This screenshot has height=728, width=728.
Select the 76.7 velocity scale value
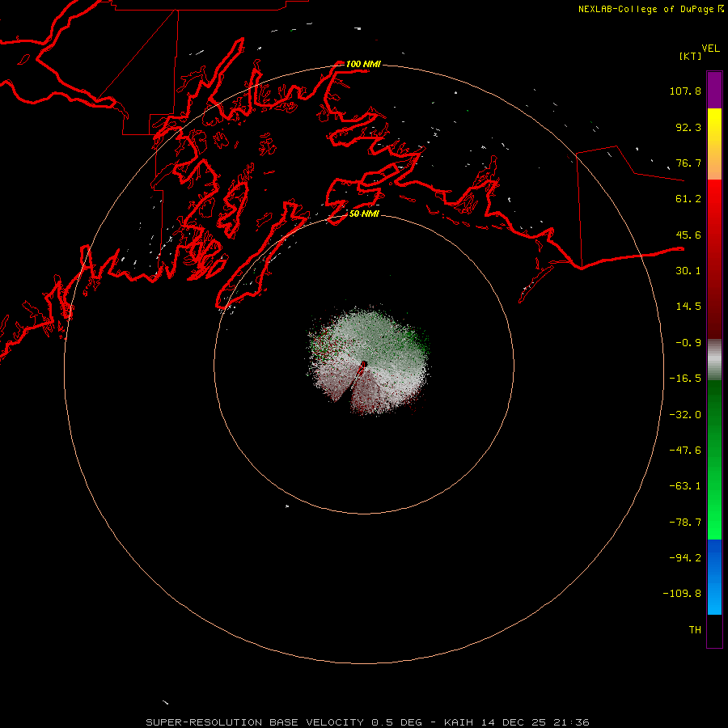(x=688, y=163)
